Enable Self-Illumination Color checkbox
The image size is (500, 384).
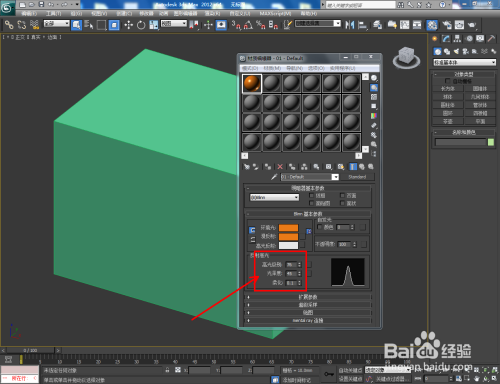320,227
